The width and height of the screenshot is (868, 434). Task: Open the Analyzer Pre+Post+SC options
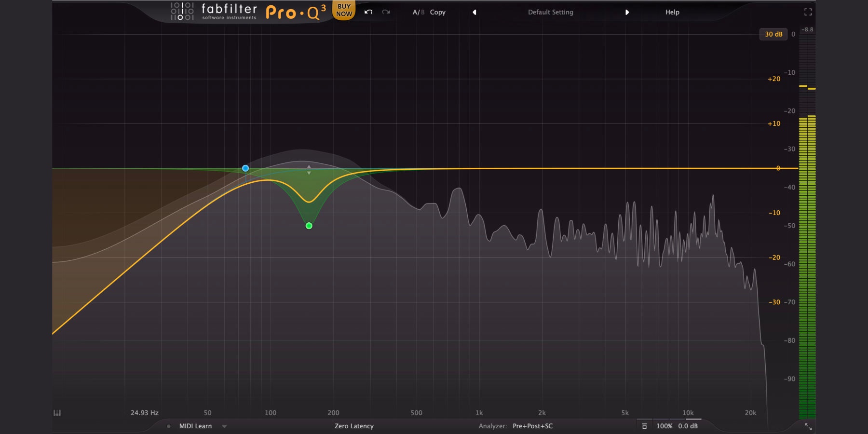(532, 426)
